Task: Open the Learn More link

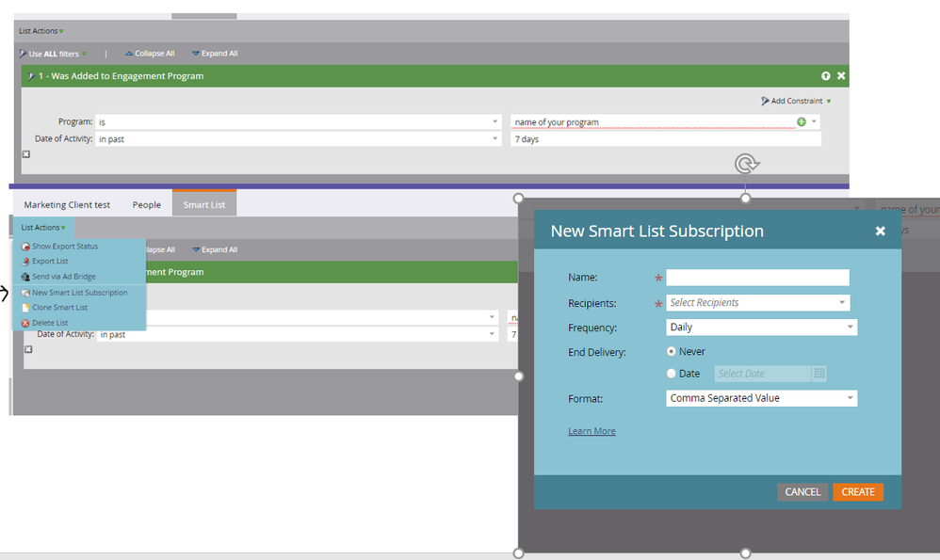Action: (592, 431)
